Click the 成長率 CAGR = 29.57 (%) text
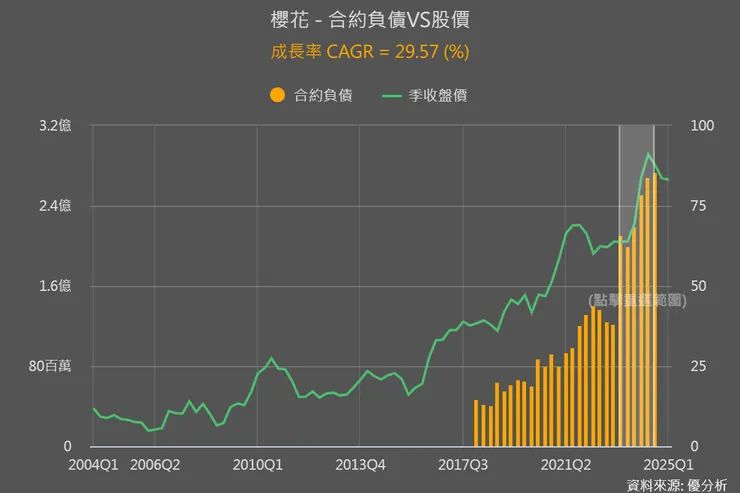 pyautogui.click(x=370, y=51)
